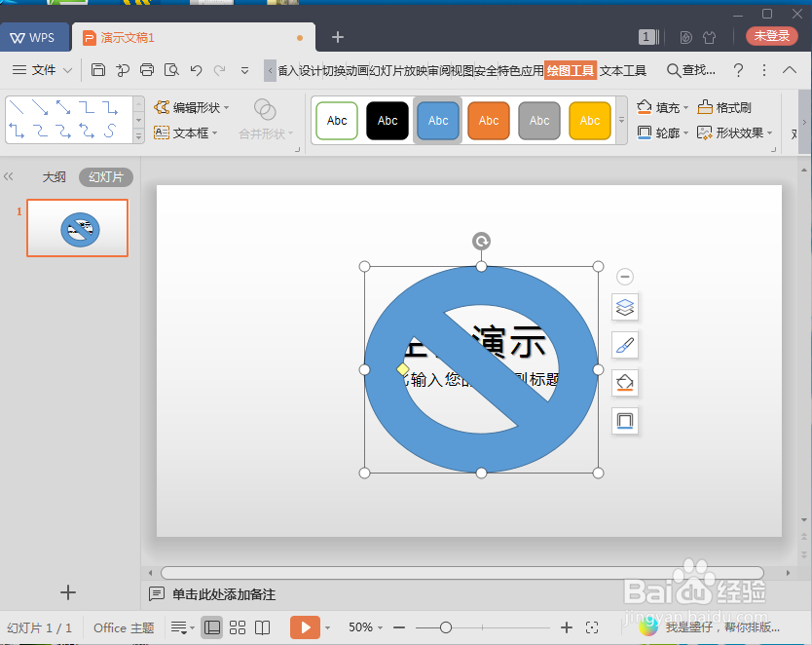Click notes field 单击此处添加备注
812x645 pixels.
[224, 594]
